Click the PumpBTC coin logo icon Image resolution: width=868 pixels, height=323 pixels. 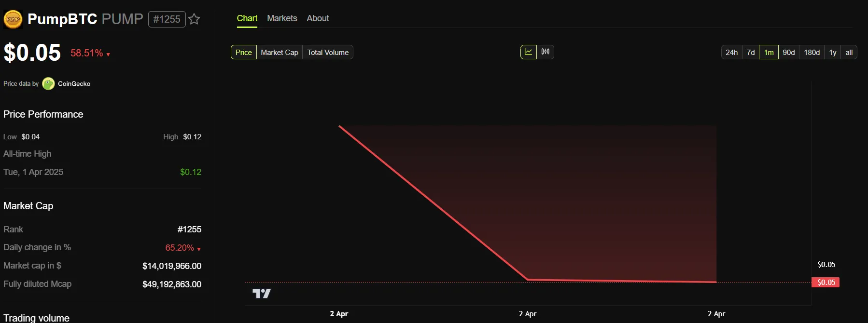point(13,19)
